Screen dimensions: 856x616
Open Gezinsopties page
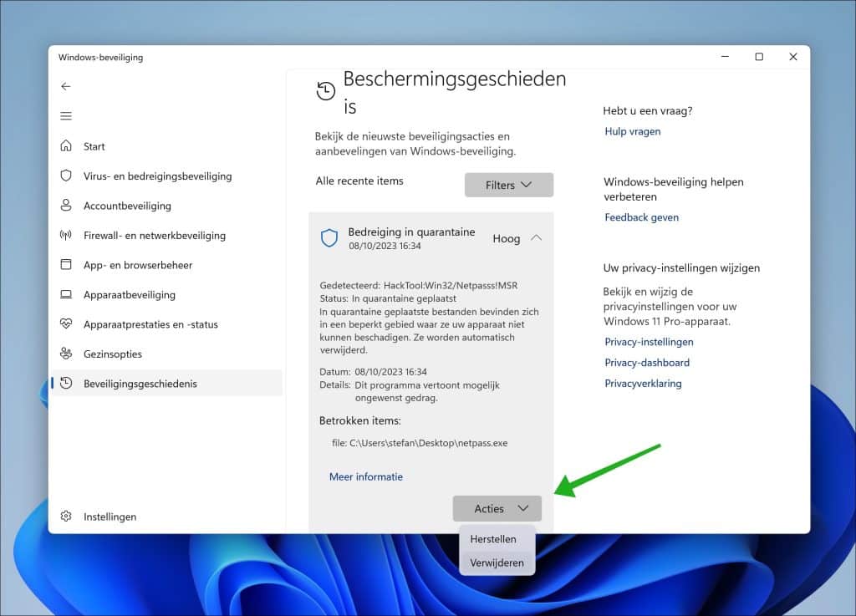[x=113, y=354]
